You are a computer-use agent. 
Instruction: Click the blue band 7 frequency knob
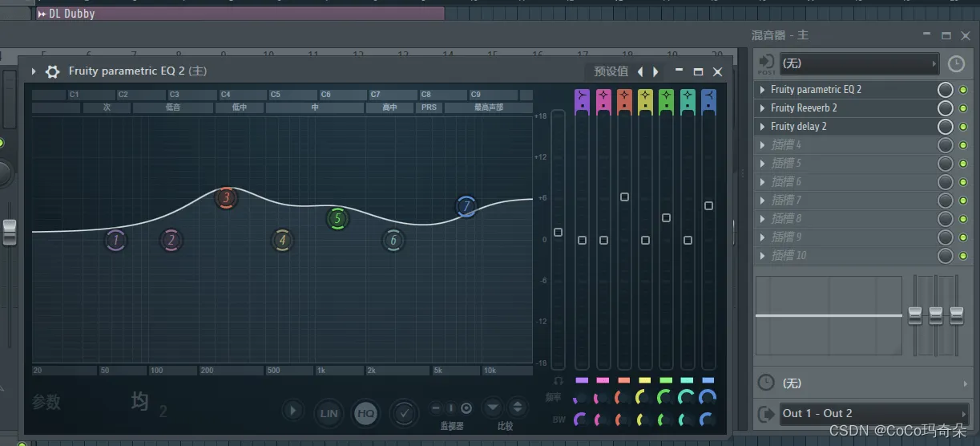[x=708, y=397]
